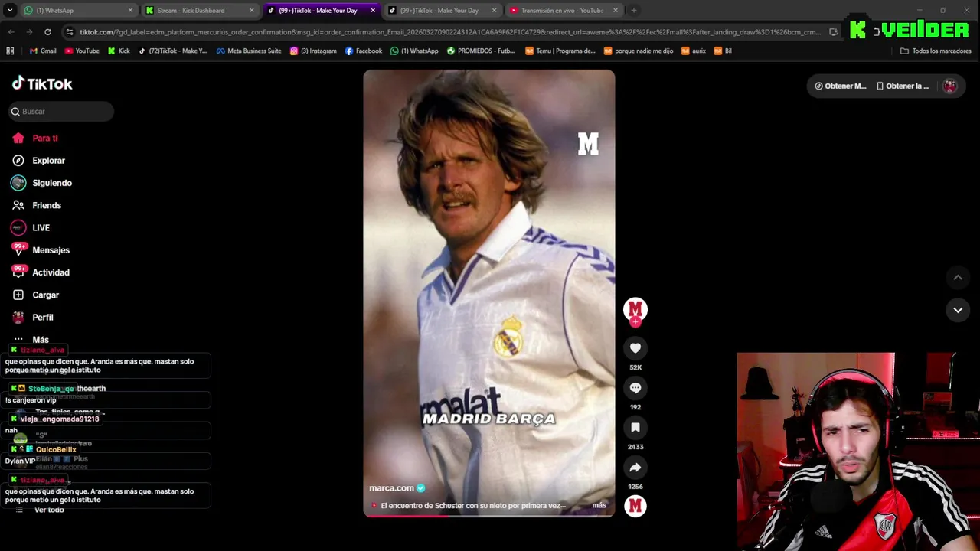Click the video progress bar
This screenshot has height=551, width=980.
coord(488,516)
